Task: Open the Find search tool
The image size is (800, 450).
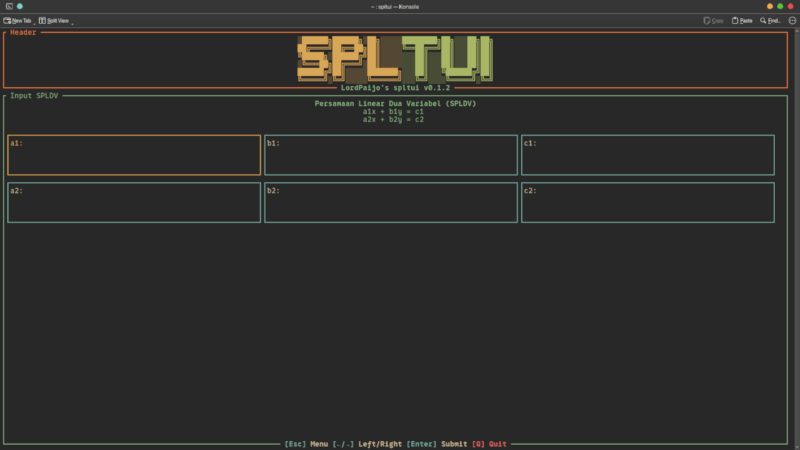Action: [x=770, y=20]
